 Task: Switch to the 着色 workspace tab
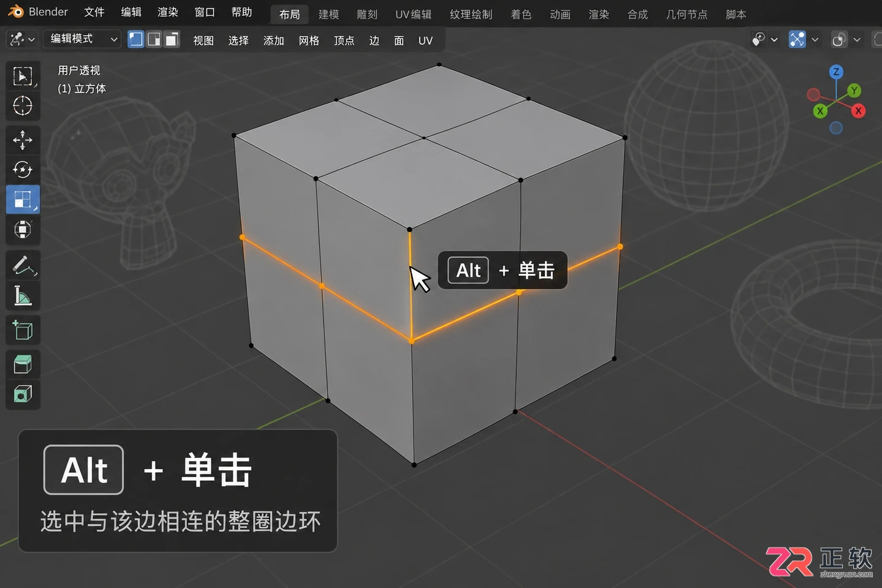(x=521, y=14)
